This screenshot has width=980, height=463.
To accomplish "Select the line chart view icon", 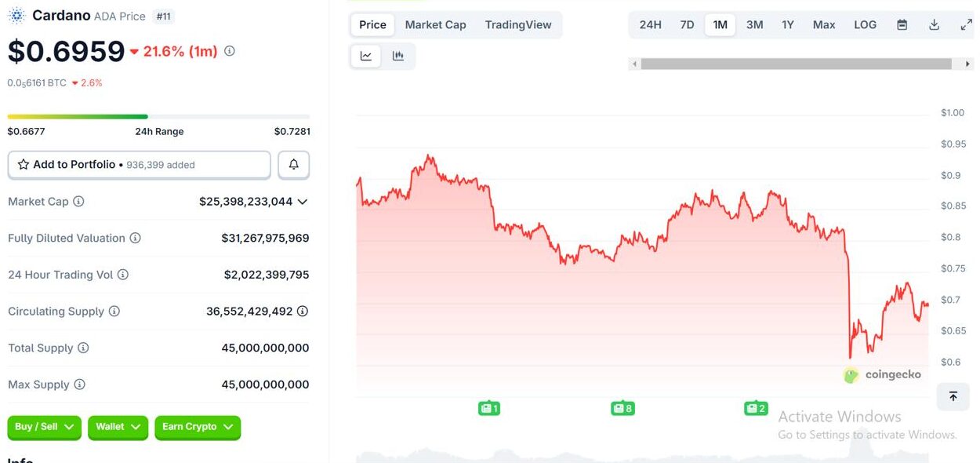I will coord(366,56).
